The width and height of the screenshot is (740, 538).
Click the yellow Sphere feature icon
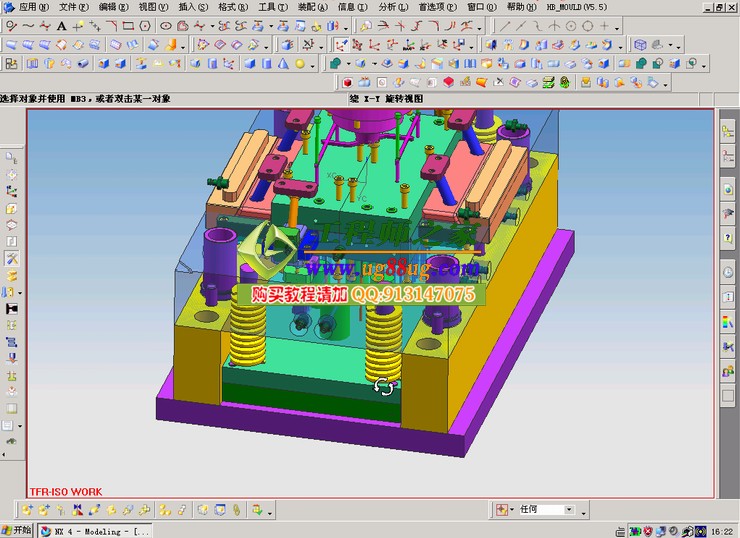(x=299, y=63)
